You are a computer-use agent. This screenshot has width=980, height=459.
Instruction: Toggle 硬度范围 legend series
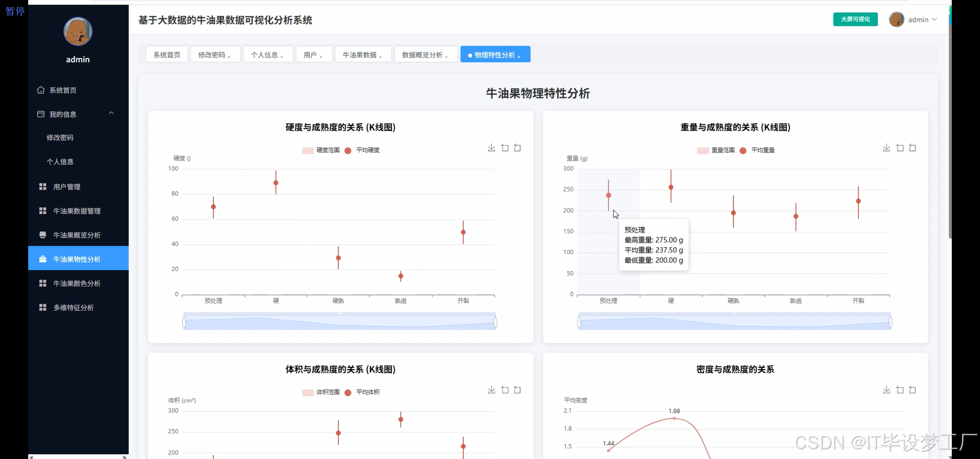tap(321, 150)
